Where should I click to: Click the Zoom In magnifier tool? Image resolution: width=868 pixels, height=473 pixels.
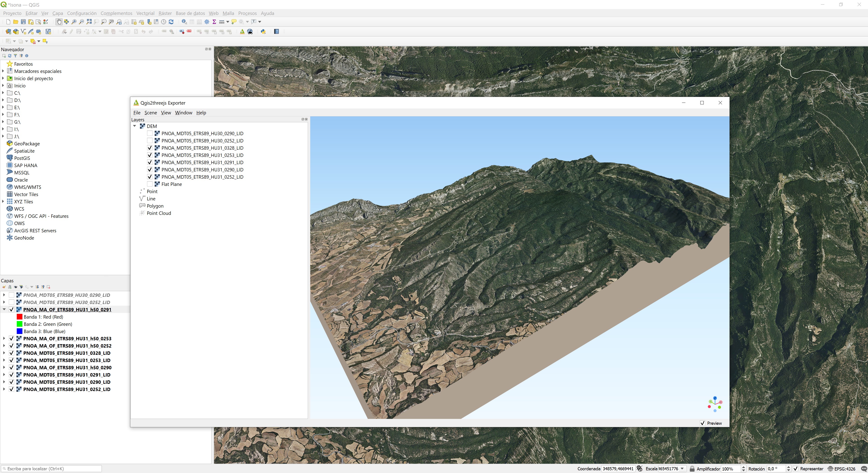pyautogui.click(x=74, y=22)
